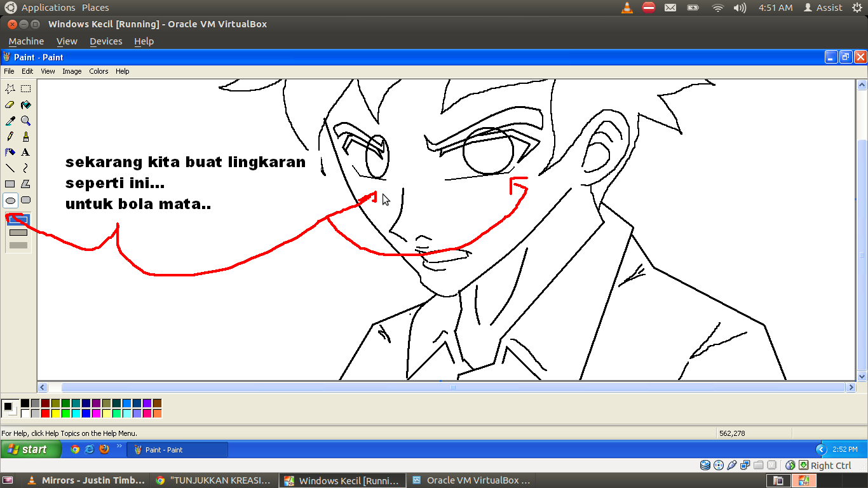Select the Curve tool
The height and width of the screenshot is (488, 868).
(x=26, y=168)
